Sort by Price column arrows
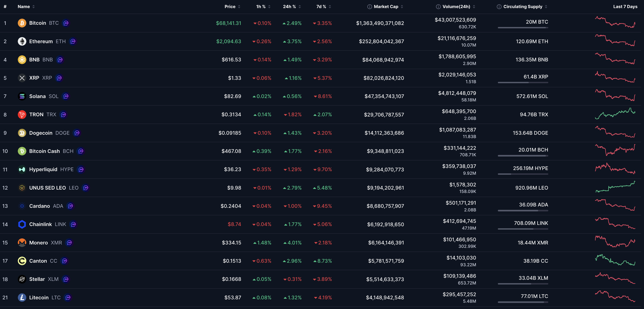The height and width of the screenshot is (309, 644). click(239, 7)
